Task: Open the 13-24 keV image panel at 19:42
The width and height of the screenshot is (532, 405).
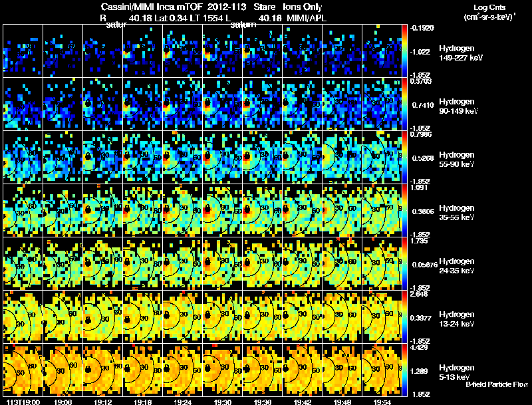Action: tap(303, 317)
